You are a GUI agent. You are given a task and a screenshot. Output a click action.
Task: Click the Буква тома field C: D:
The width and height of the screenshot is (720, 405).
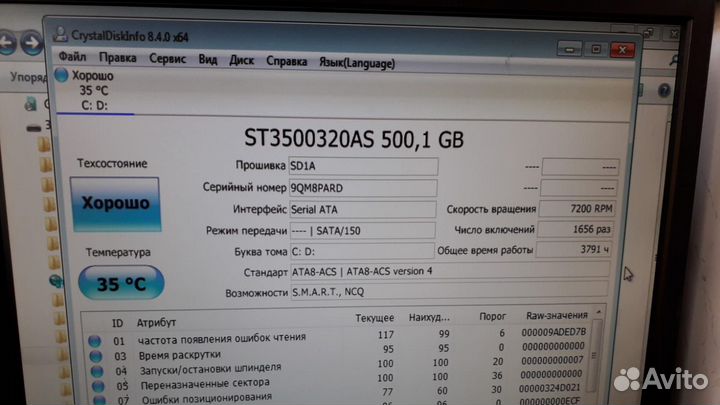362,251
